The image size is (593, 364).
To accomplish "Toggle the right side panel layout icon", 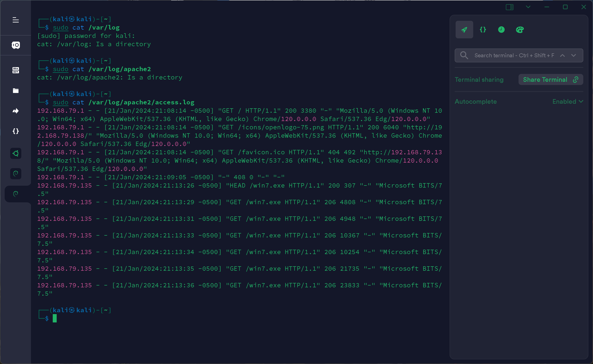I will coord(509,7).
